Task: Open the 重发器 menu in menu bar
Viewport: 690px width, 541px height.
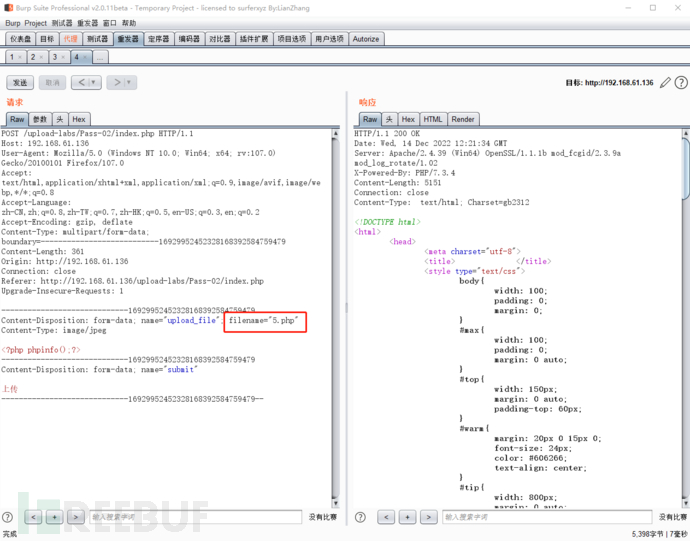Action: tap(88, 23)
